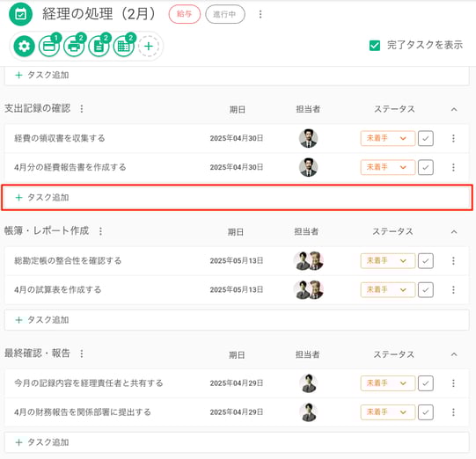Click assignee avatar for 今月の記録内容を経理責任者と共有する
This screenshot has width=476, height=459.
click(x=309, y=383)
